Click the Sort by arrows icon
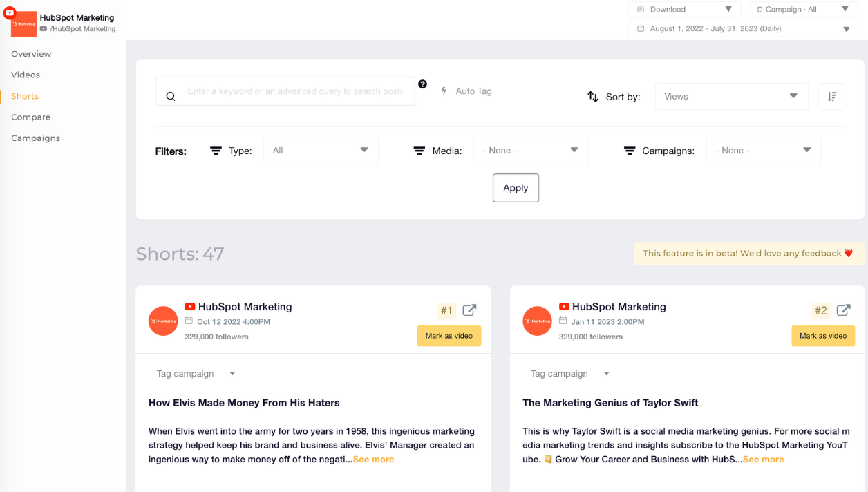The image size is (868, 492). [593, 97]
